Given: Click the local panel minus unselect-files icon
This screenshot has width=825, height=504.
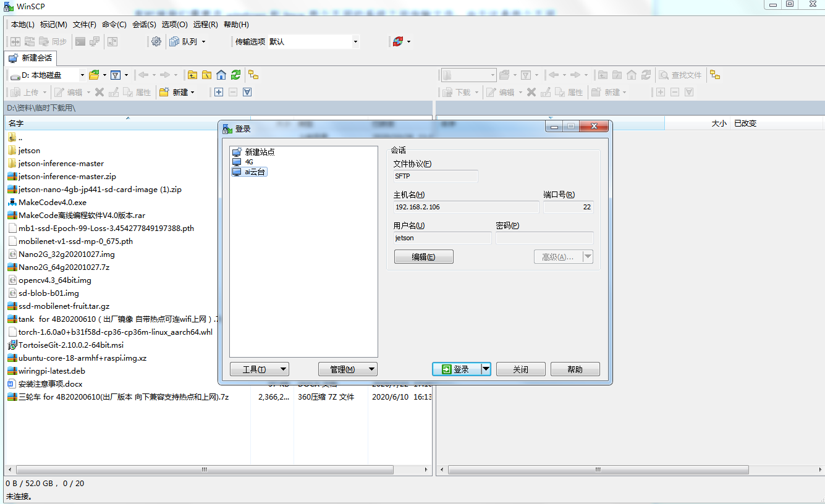Looking at the screenshot, I should pyautogui.click(x=233, y=92).
